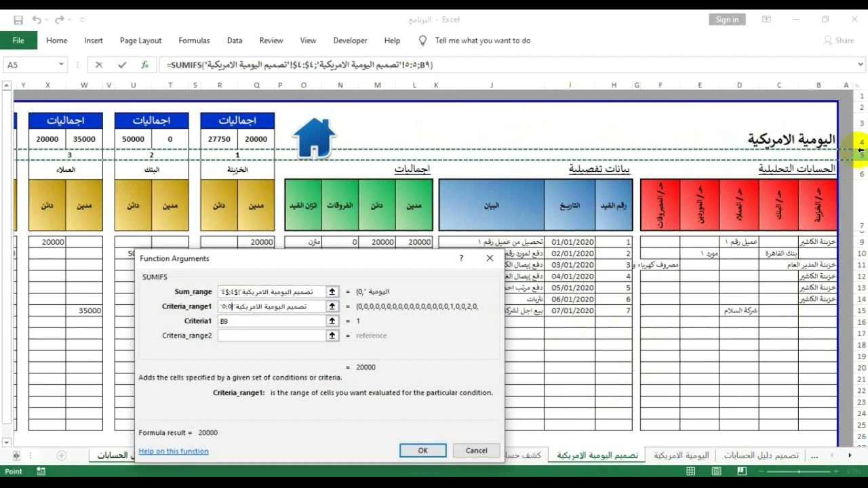Select row 9 header
This screenshot has height=488, width=868.
pyautogui.click(x=862, y=242)
